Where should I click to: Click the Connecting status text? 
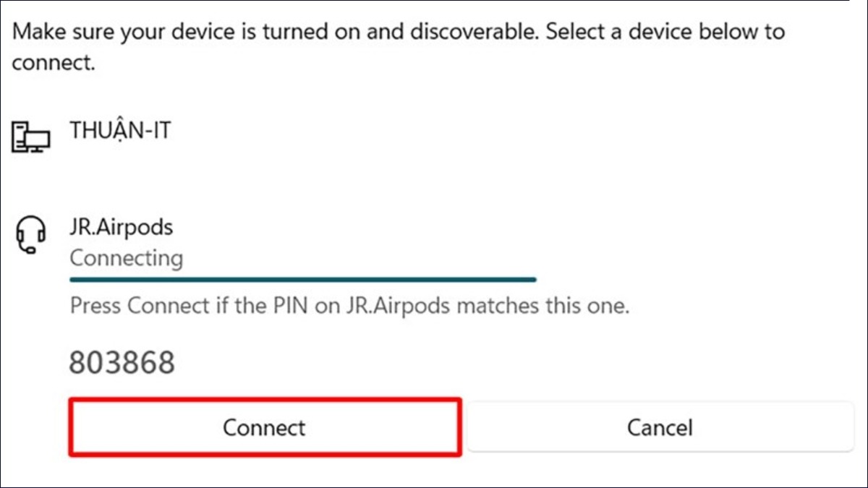126,258
